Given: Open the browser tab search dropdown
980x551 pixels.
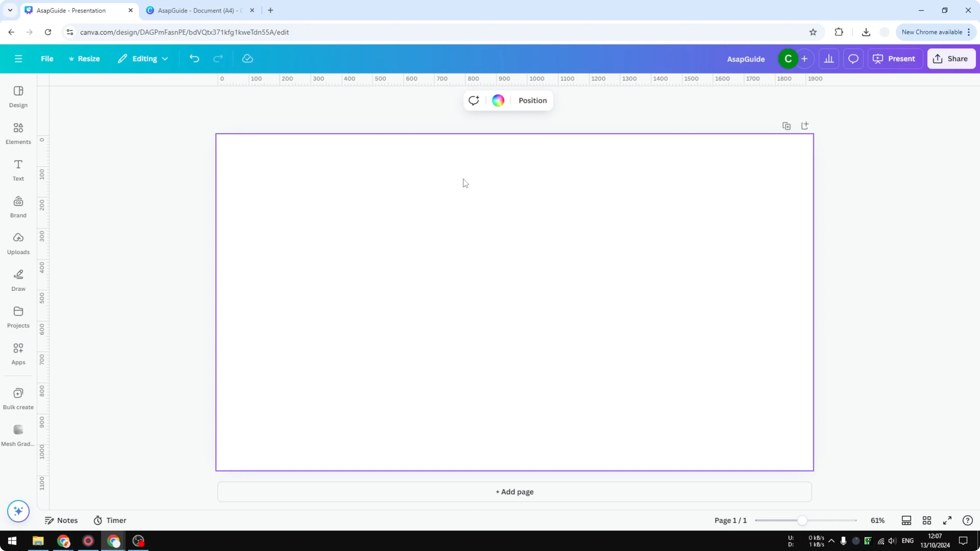Looking at the screenshot, I should pyautogui.click(x=10, y=10).
